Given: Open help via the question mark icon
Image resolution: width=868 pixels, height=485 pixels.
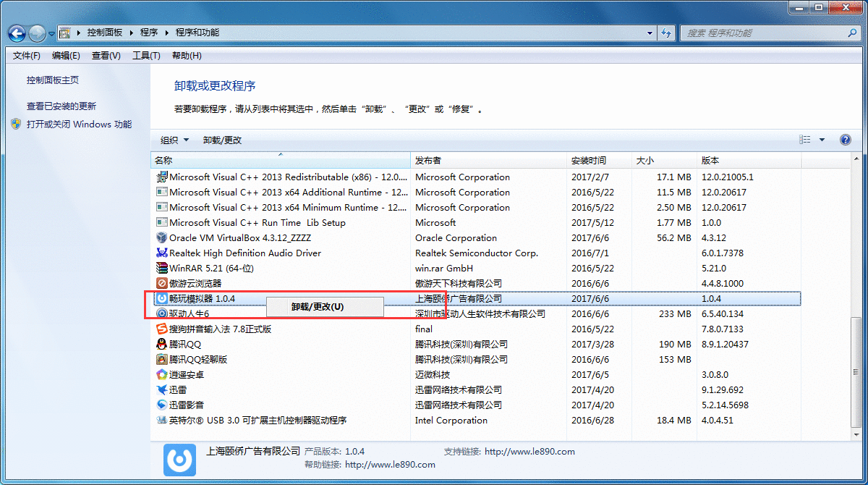Looking at the screenshot, I should tap(845, 140).
